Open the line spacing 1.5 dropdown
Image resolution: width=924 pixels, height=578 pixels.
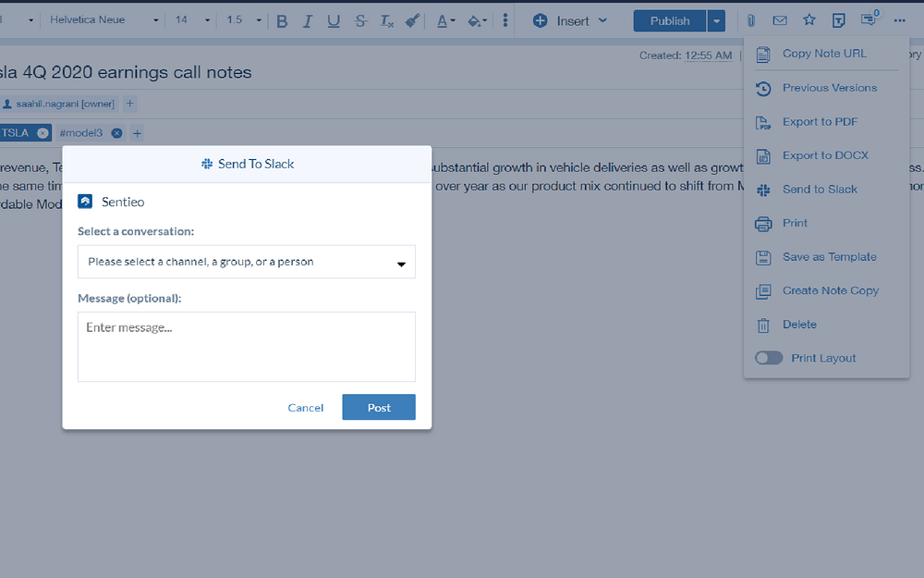(243, 20)
